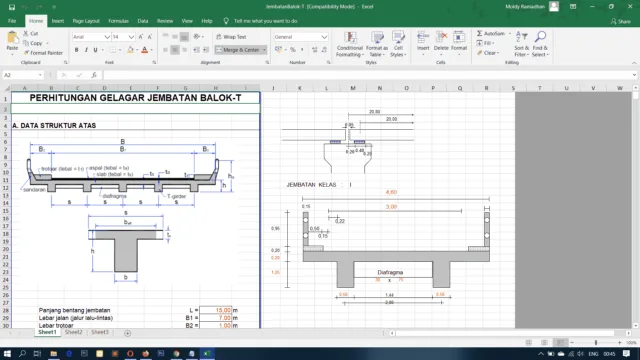This screenshot has height=360, width=640.
Task: Click the Paste icon
Action: [x=12, y=38]
